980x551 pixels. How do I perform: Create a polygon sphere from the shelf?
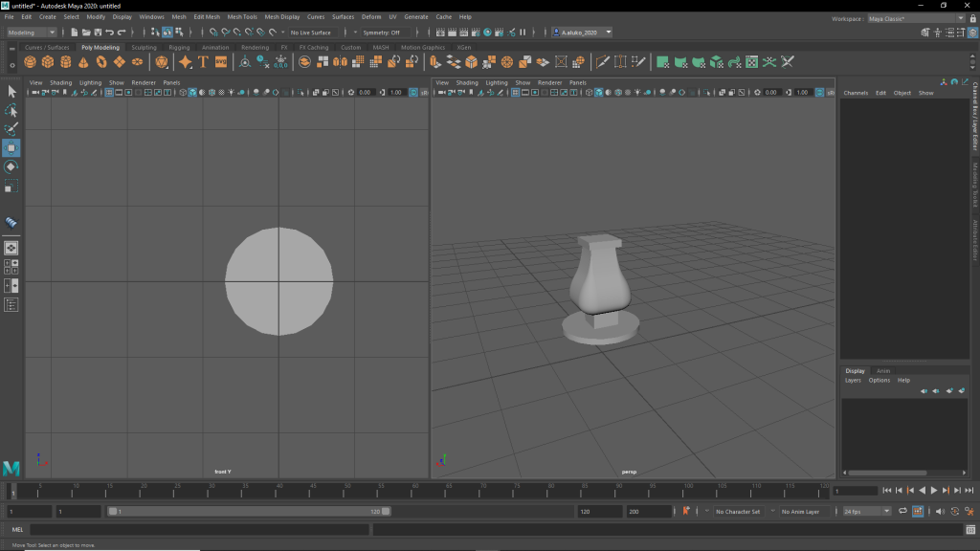(x=30, y=62)
